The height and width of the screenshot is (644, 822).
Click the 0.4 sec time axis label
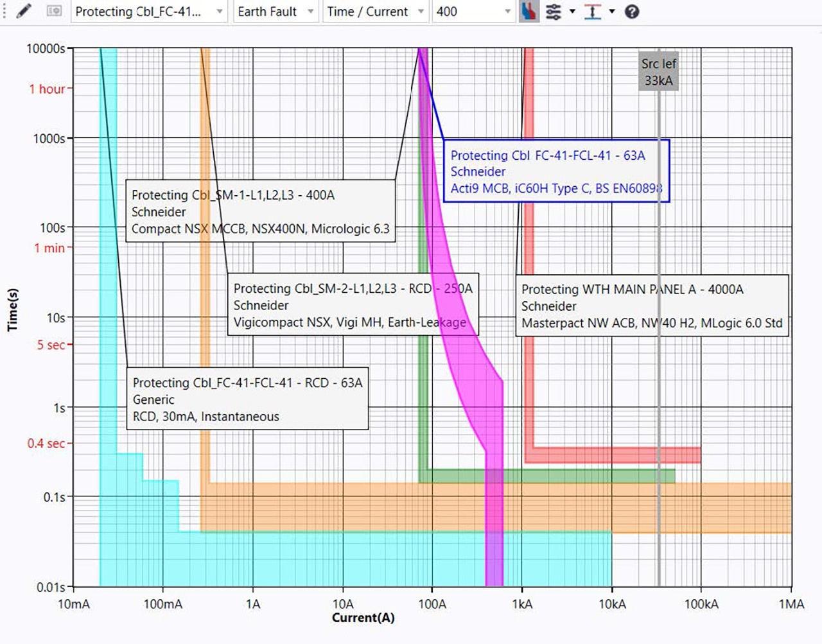pyautogui.click(x=46, y=443)
